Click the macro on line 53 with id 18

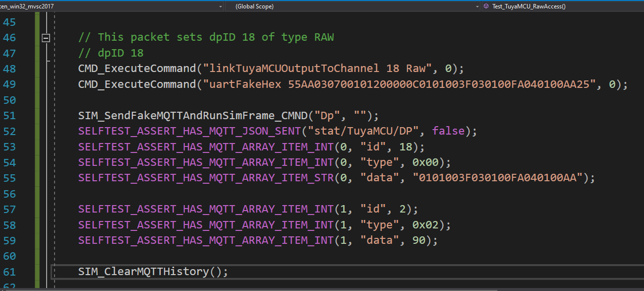(x=206, y=147)
